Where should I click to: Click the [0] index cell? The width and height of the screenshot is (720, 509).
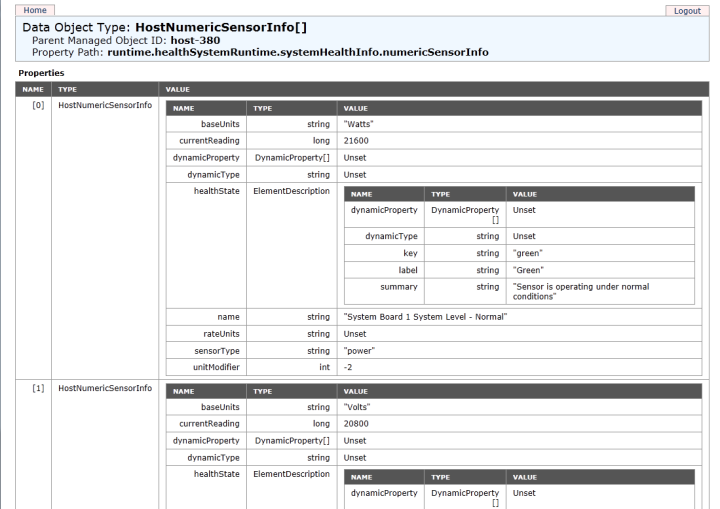[38, 105]
